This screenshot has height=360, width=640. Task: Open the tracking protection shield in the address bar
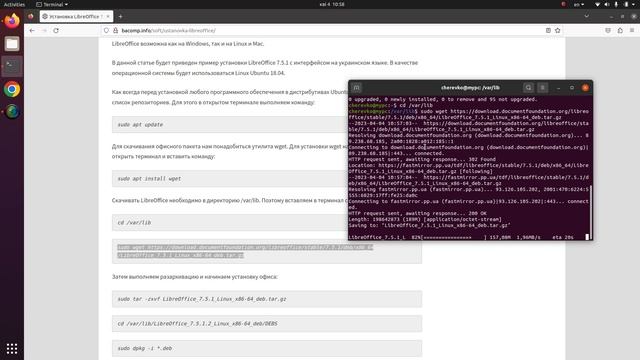(106, 31)
